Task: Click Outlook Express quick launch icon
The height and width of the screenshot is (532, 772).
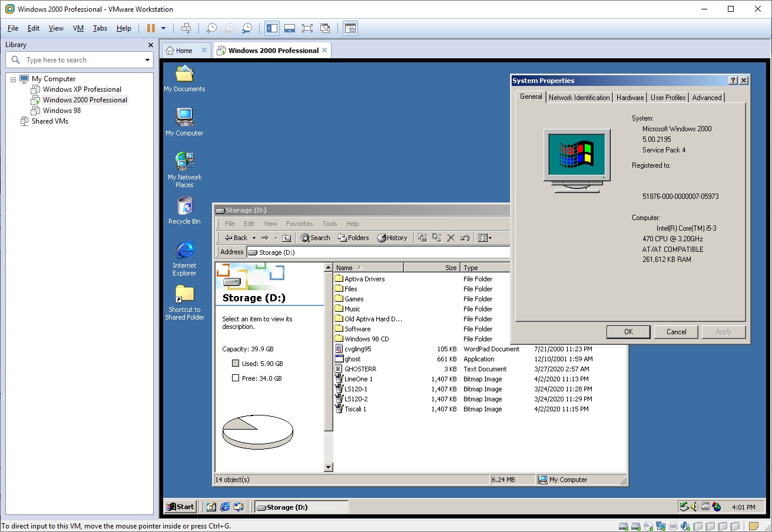Action: coord(238,507)
